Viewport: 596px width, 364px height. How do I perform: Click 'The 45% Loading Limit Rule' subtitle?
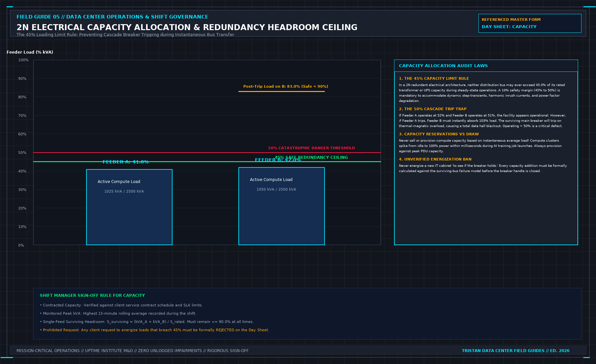point(125,35)
